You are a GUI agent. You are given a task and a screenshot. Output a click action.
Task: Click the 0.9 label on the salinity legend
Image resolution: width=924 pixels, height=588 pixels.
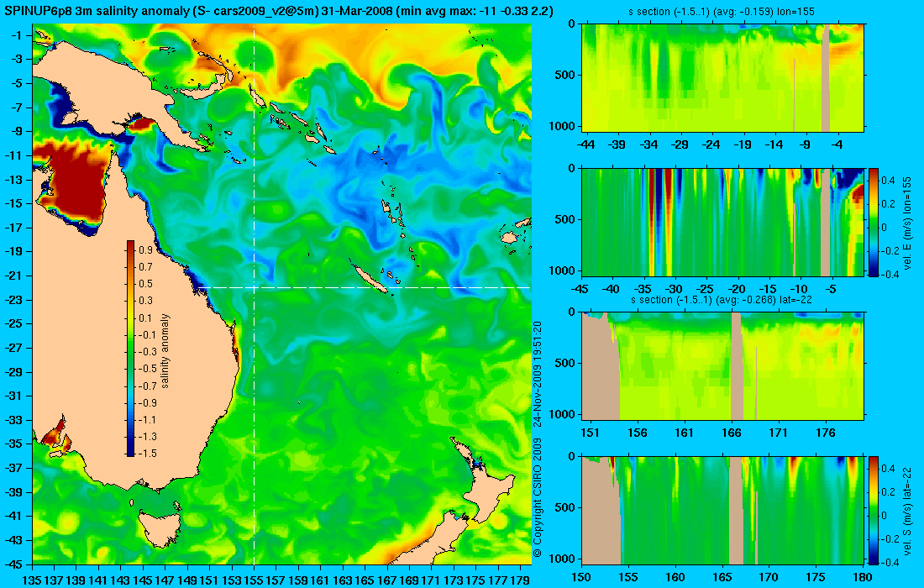pos(145,249)
